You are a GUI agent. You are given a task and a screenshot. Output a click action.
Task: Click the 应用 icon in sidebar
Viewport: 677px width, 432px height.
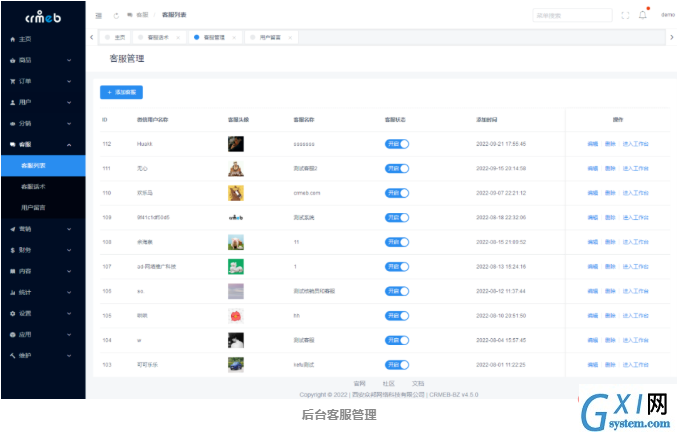coord(13,334)
